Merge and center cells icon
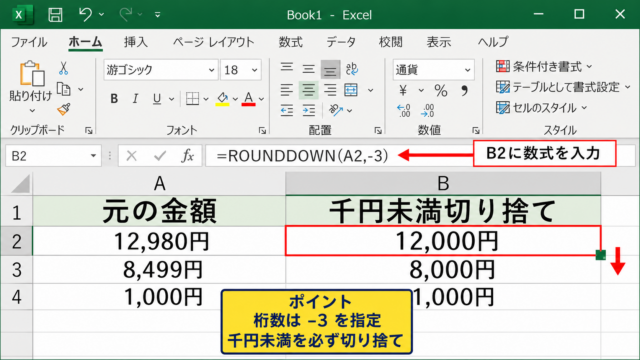 pyautogui.click(x=351, y=90)
